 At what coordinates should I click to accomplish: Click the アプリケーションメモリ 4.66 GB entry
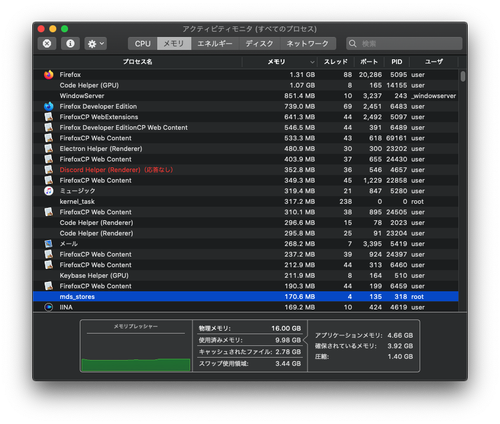point(364,335)
